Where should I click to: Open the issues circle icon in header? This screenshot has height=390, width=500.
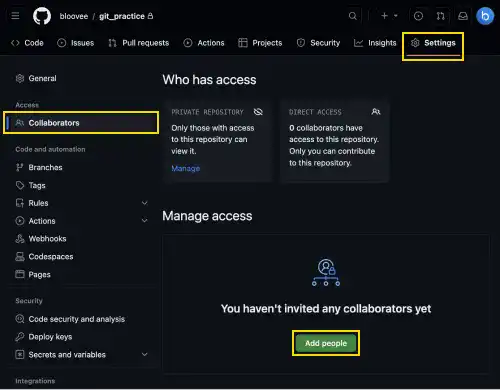(x=418, y=16)
